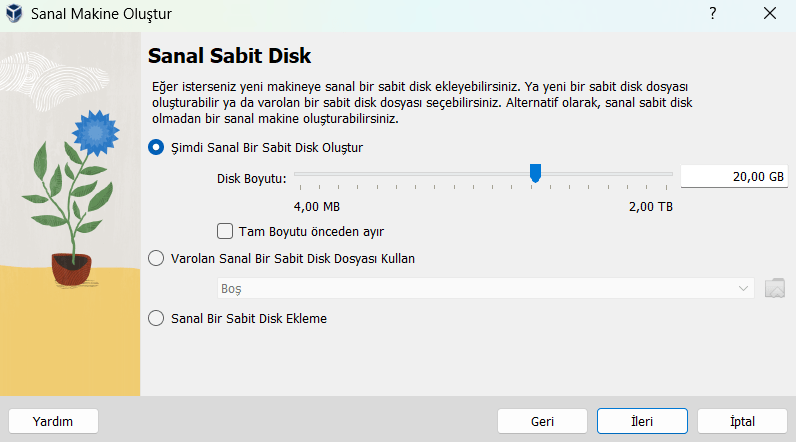Click the question mark help icon
The width and height of the screenshot is (796, 442).
pyautogui.click(x=713, y=14)
